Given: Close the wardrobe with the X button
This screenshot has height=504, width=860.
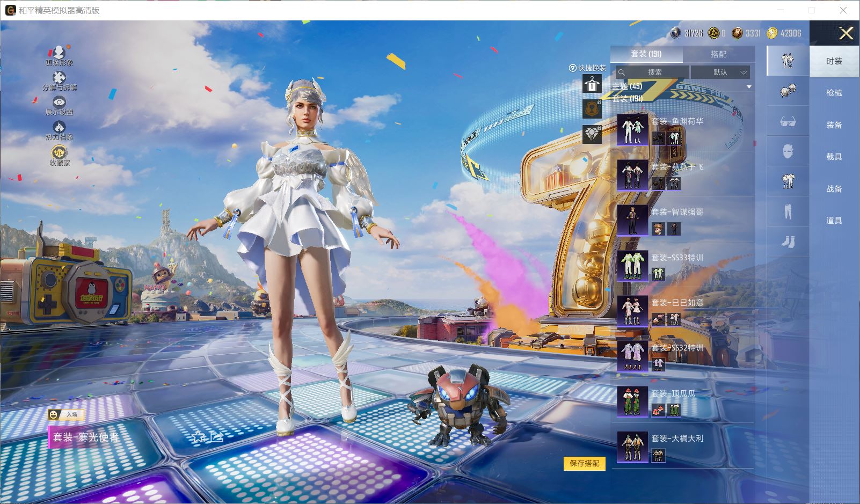Looking at the screenshot, I should [846, 33].
